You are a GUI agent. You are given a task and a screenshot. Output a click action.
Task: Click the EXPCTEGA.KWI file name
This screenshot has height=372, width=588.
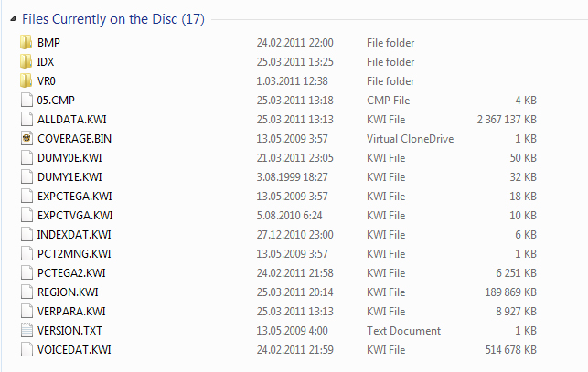pos(75,196)
